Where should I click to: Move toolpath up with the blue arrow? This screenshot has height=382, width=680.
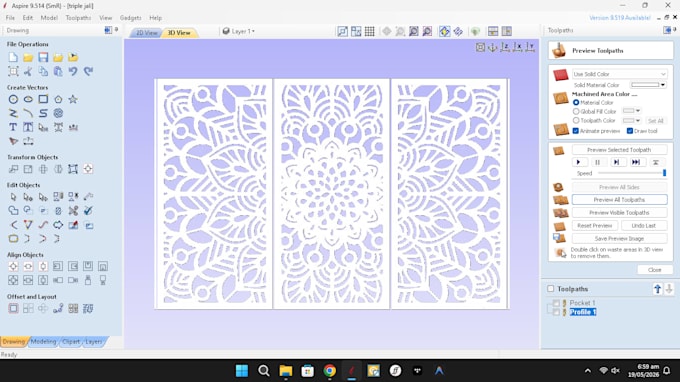pos(657,289)
